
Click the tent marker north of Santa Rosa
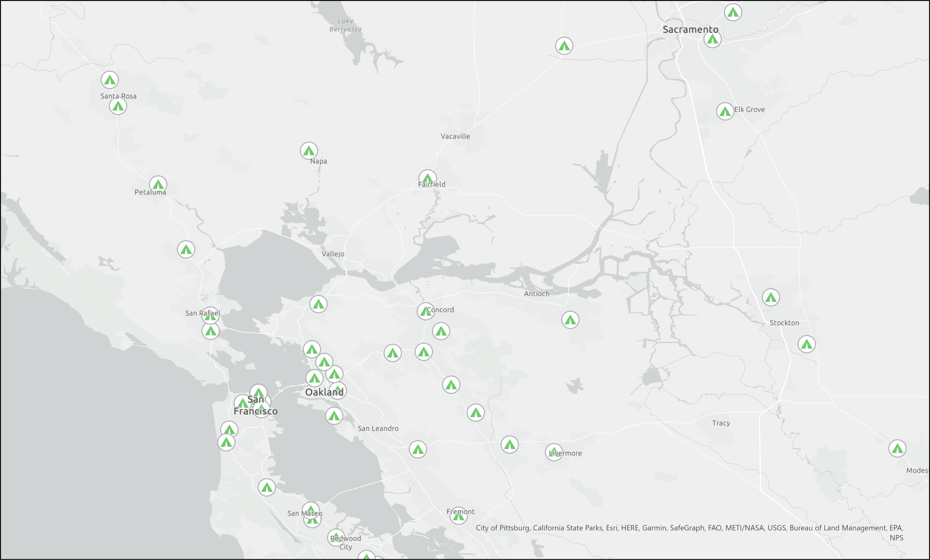pos(110,80)
